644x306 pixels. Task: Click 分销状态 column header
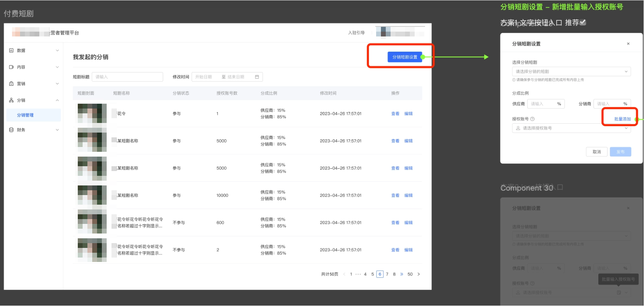tap(181, 93)
